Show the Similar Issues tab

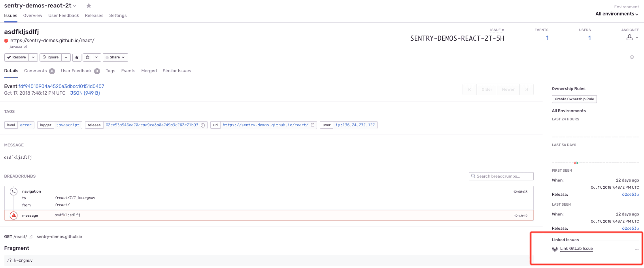pos(177,71)
